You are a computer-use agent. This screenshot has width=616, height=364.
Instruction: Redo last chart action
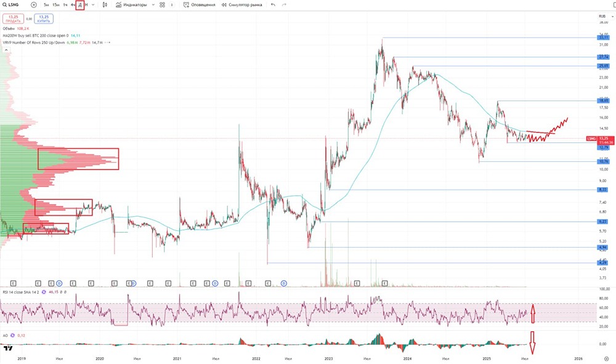[x=284, y=5]
